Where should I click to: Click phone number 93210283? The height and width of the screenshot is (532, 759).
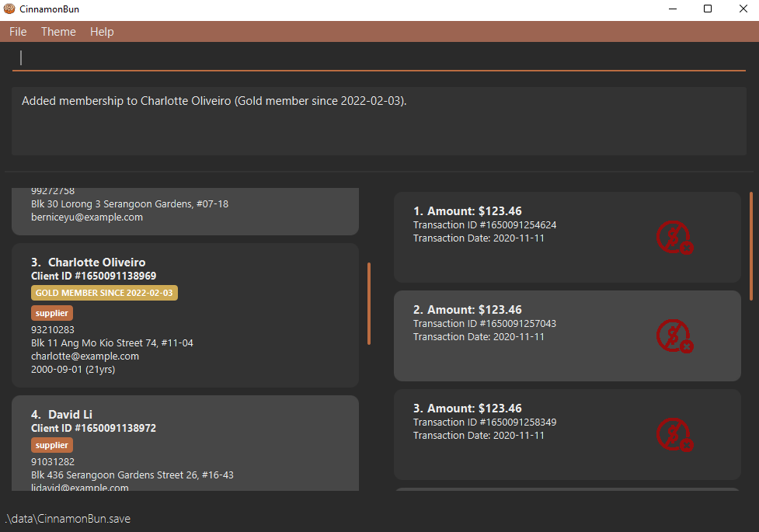point(53,329)
